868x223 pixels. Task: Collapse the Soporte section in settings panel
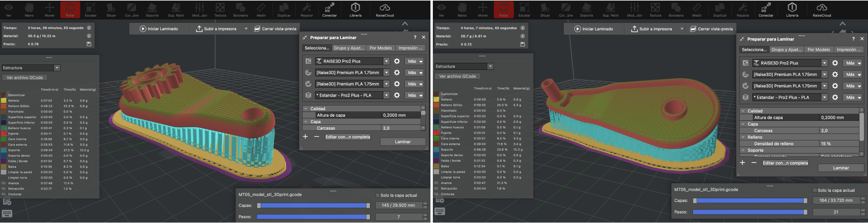point(743,150)
